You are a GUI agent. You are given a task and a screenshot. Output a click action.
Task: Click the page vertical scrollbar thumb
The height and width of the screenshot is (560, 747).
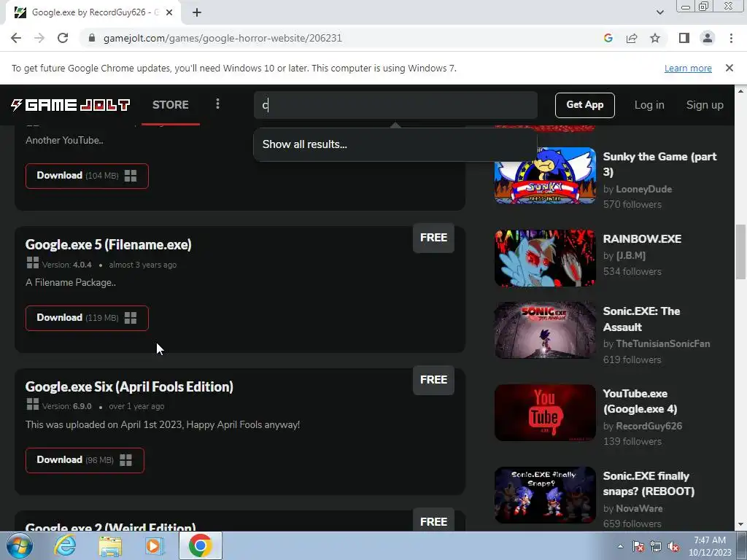pyautogui.click(x=740, y=252)
